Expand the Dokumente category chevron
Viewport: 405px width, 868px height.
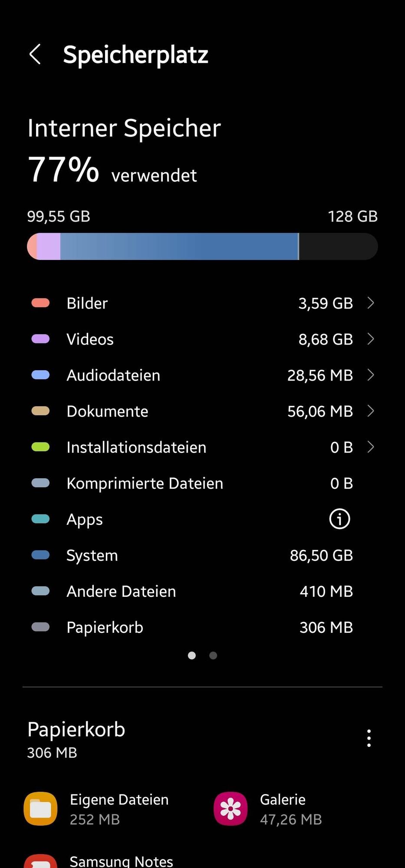370,411
